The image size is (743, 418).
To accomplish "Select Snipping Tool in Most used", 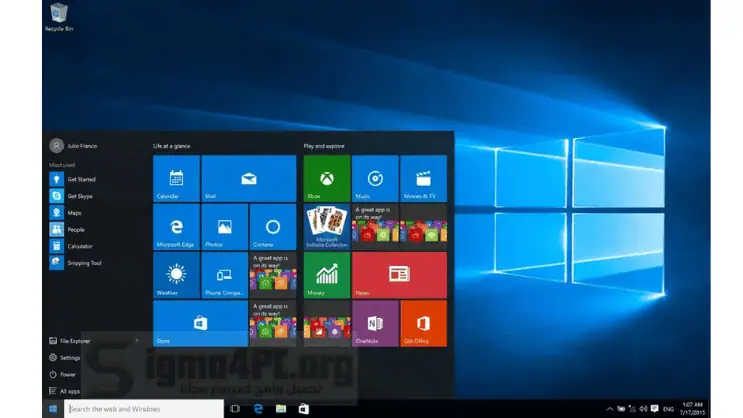I will click(83, 263).
